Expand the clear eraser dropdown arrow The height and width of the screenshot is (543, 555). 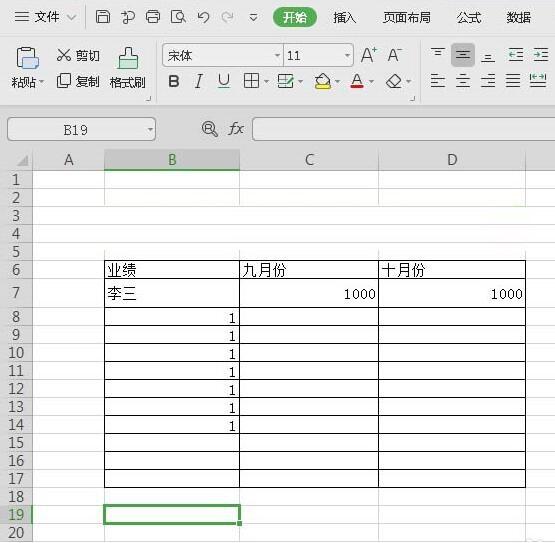pos(408,82)
